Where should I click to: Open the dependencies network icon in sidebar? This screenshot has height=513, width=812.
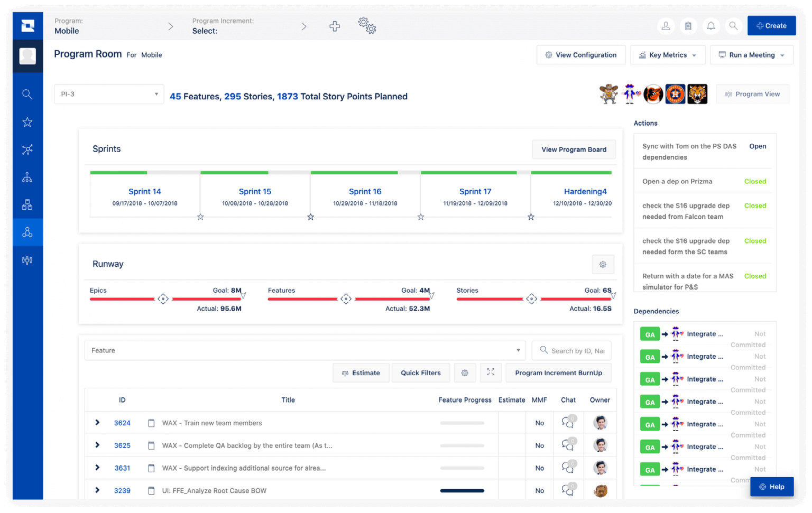click(x=27, y=150)
